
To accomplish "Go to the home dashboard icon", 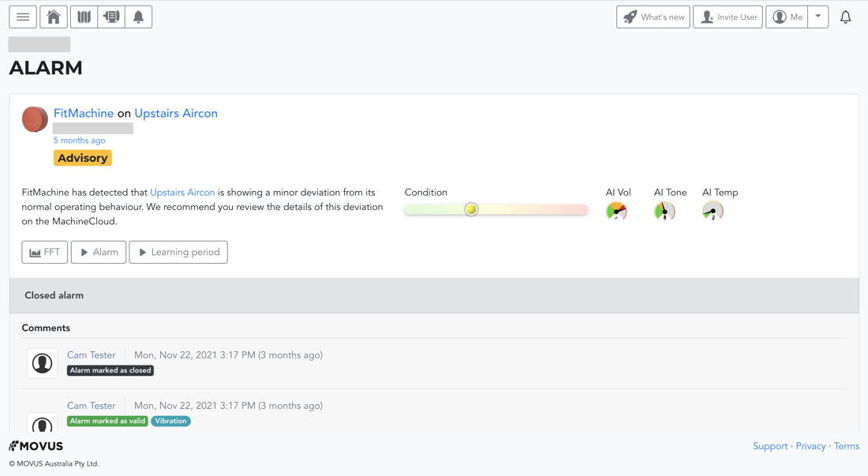I will (x=54, y=17).
